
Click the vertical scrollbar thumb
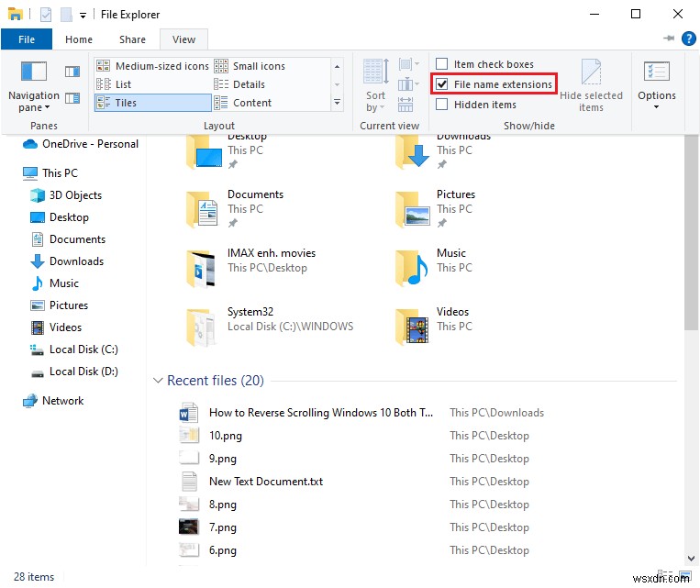(x=691, y=232)
